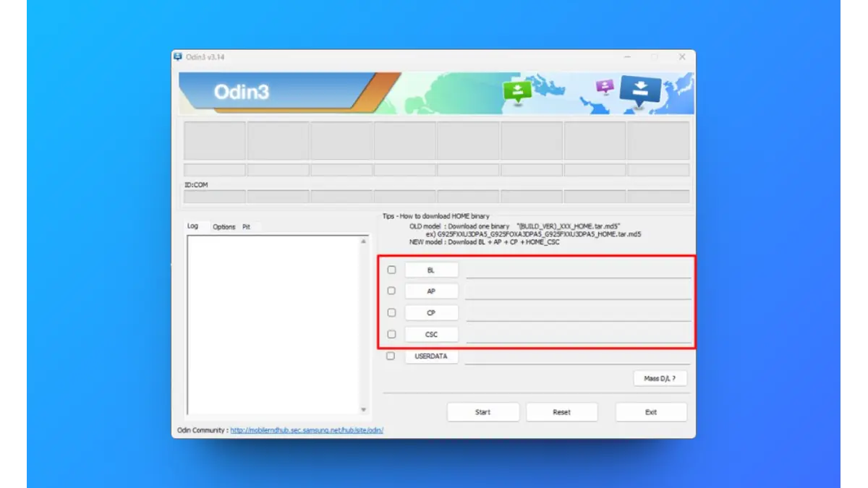Image resolution: width=868 pixels, height=488 pixels.
Task: Click the Odin3 app icon in title bar
Action: [x=178, y=57]
